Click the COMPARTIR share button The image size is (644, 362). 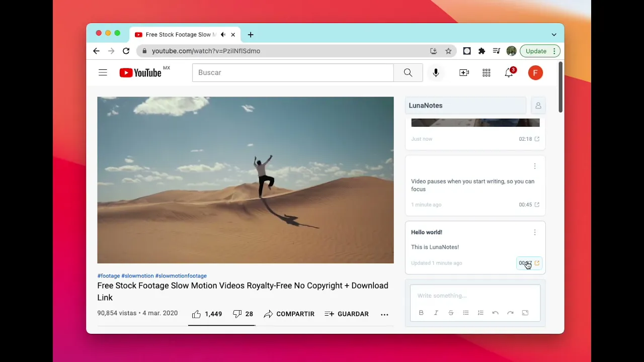(x=289, y=314)
